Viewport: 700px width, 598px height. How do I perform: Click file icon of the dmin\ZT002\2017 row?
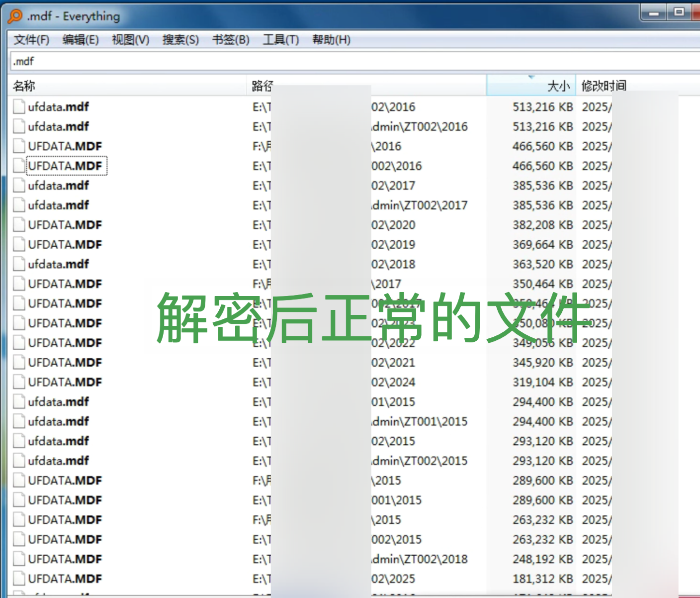(19, 205)
